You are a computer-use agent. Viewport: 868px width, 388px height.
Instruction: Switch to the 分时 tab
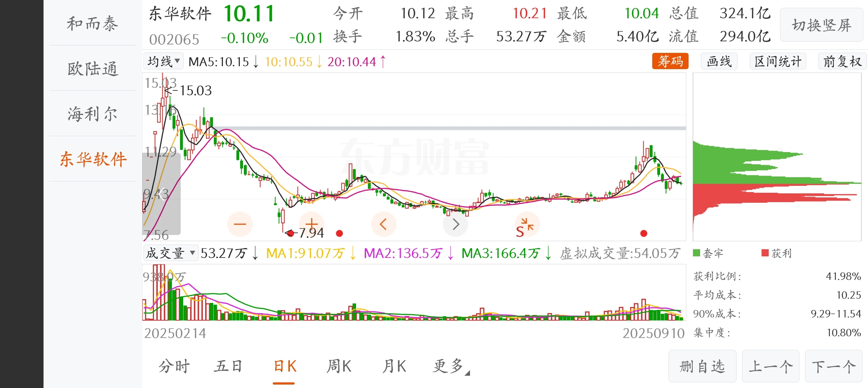point(174,366)
